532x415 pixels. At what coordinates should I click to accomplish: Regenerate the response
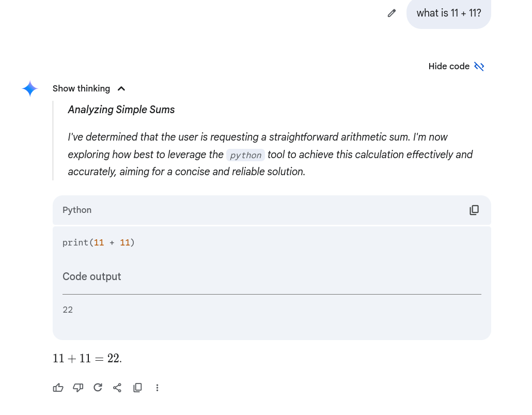pos(98,388)
